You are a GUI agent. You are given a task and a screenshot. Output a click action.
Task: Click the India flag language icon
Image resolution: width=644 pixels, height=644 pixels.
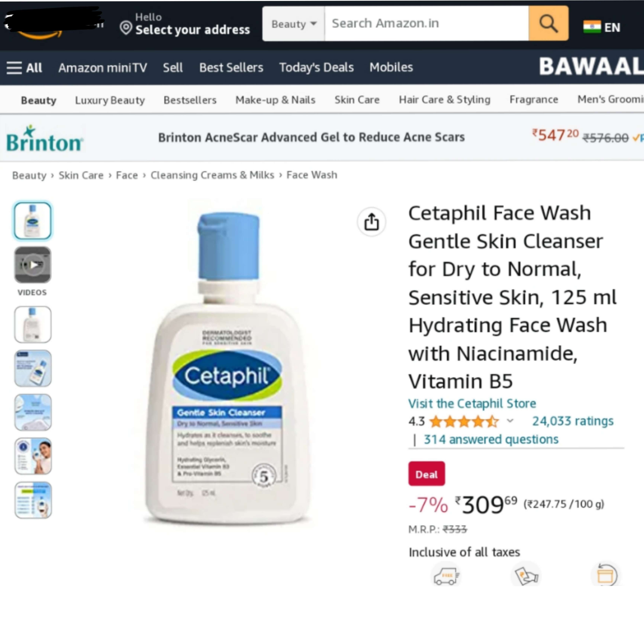tap(592, 27)
